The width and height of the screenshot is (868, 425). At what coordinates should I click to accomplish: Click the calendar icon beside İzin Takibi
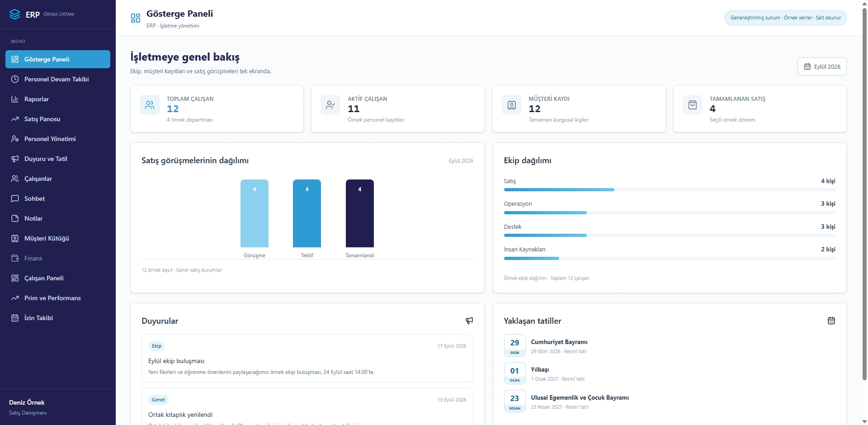pos(15,318)
